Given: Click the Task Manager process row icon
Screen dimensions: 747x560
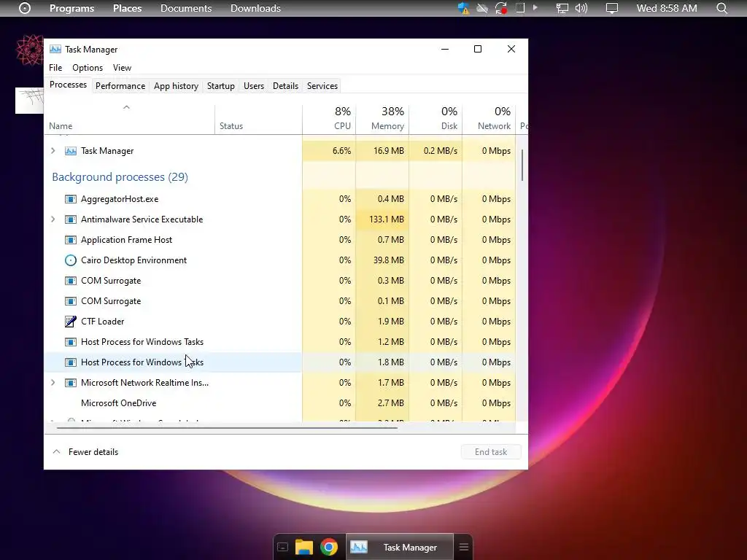Looking at the screenshot, I should click(x=71, y=151).
